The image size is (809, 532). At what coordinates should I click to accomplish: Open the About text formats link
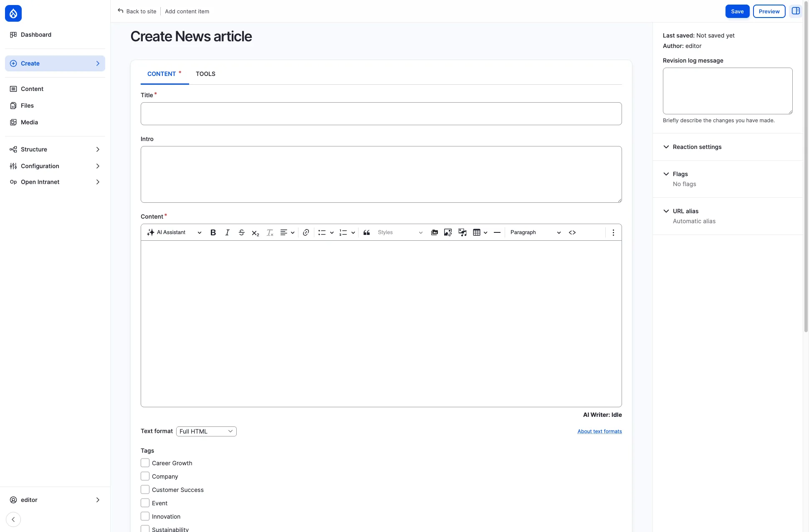click(x=599, y=431)
